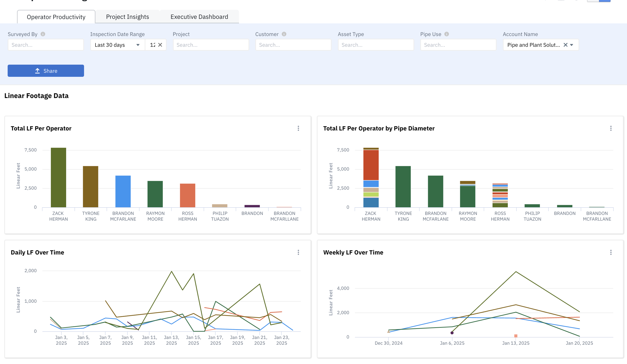Remove the Pipe and Plant Solutions account selection
The image size is (627, 364).
[x=565, y=45]
